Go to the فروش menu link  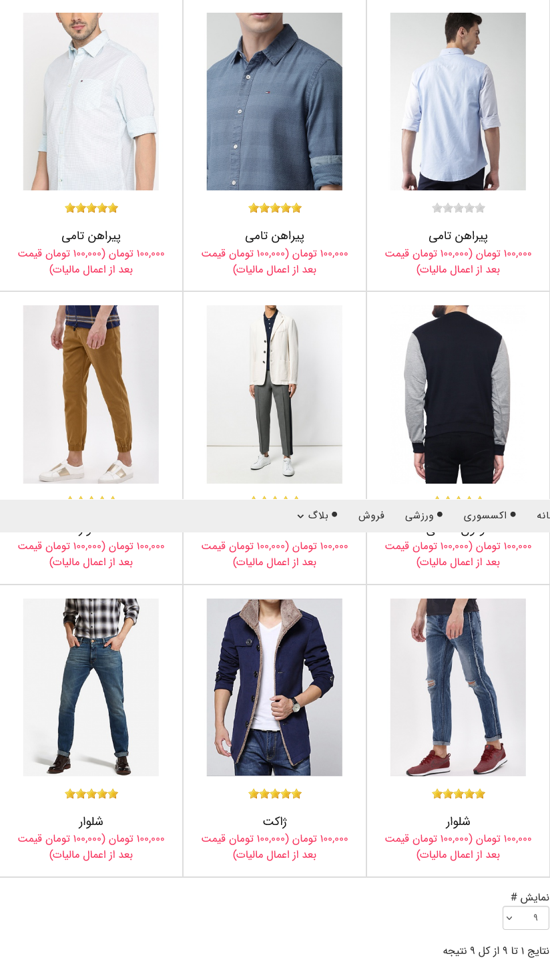click(371, 516)
